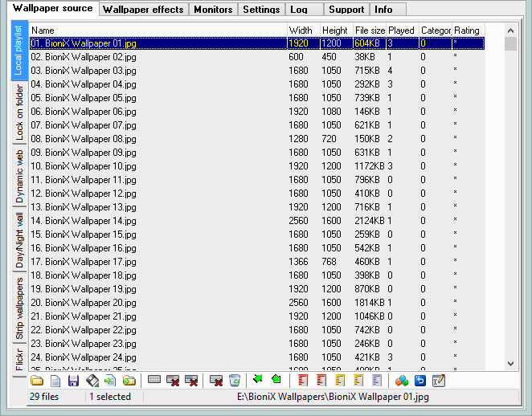This screenshot has width=532, height=416.
Task: Click the green arrow pointing up-left
Action: [276, 379]
